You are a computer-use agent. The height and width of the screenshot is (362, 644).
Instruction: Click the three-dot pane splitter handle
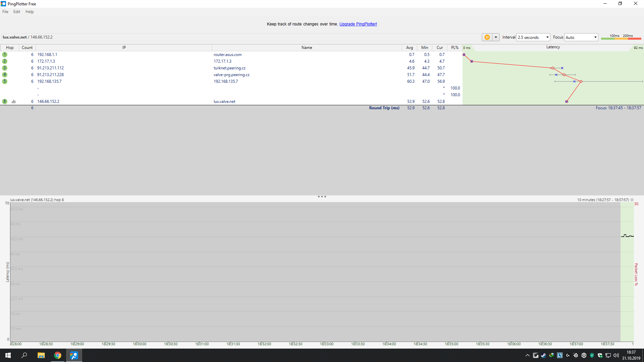[322, 197]
